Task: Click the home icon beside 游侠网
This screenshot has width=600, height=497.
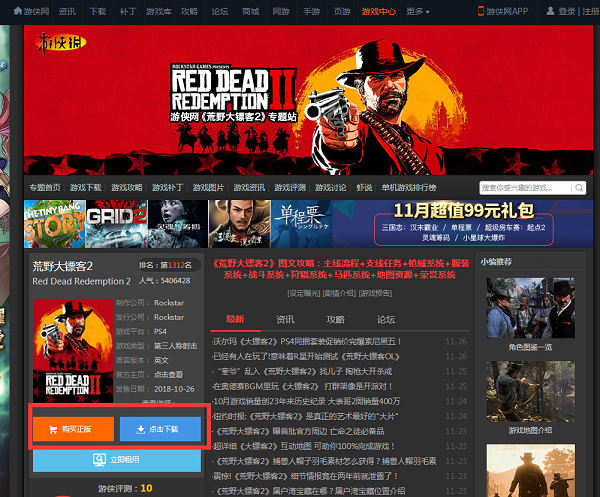Action: (x=18, y=11)
